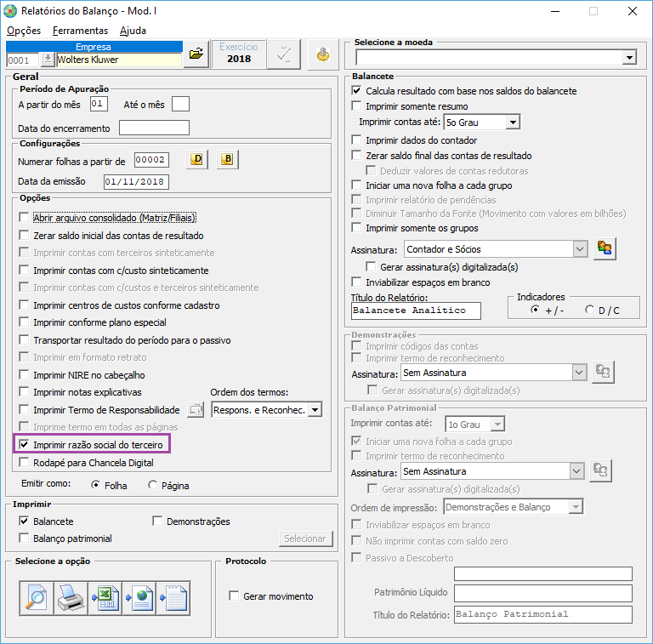The image size is (653, 644).
Task: Click the yellow 'D' button icon
Action: pyautogui.click(x=197, y=160)
